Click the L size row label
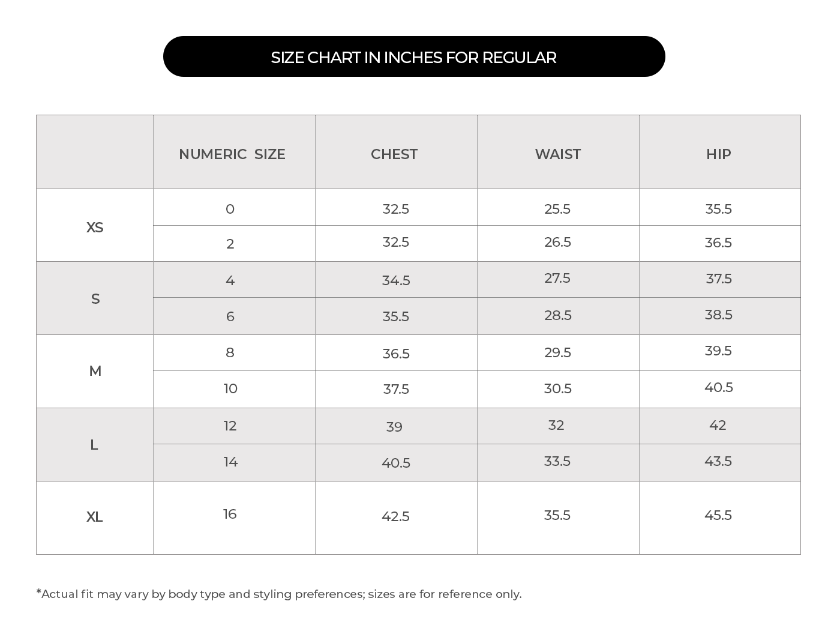 94,445
